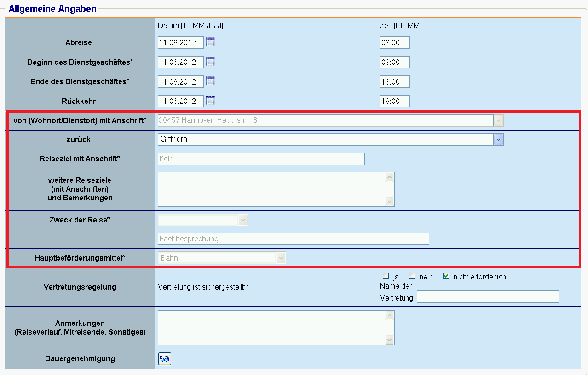
Task: Expand the 'zurück' dropdown showing Giffhorn
Action: (x=499, y=139)
